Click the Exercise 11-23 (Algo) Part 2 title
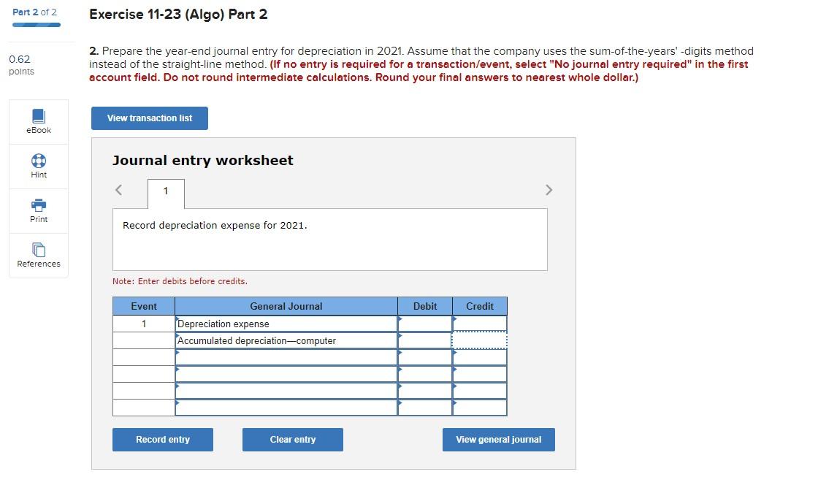Screen dimensions: 837x504 click(x=178, y=15)
